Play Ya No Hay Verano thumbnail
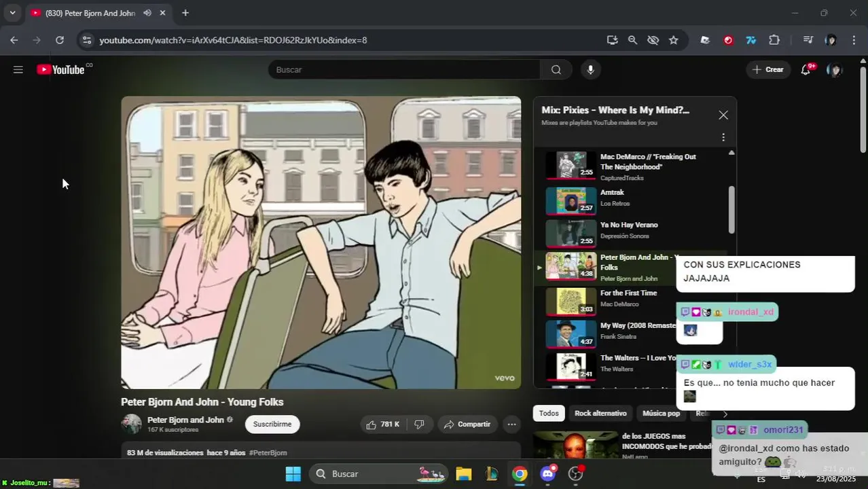The height and width of the screenshot is (489, 868). [571, 234]
